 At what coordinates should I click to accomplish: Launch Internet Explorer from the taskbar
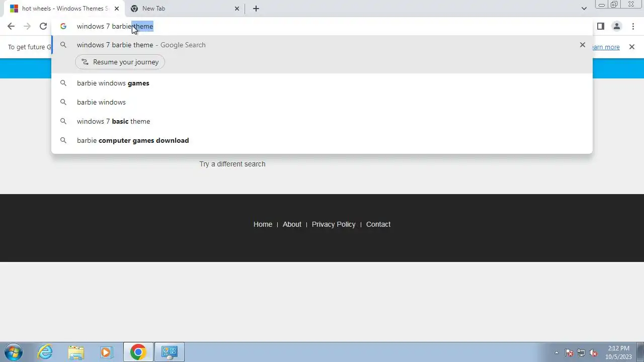pyautogui.click(x=45, y=352)
